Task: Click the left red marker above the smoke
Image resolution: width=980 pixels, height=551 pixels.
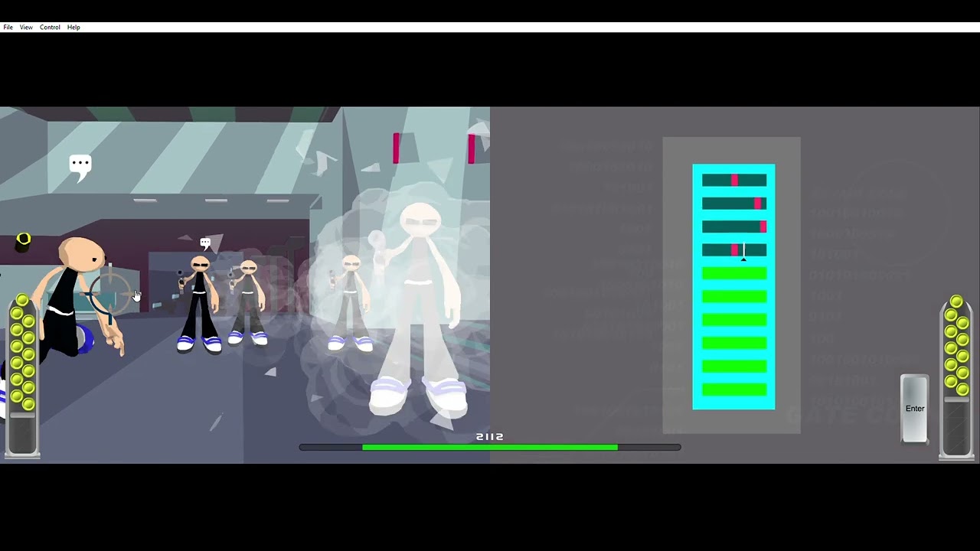Action: pyautogui.click(x=396, y=148)
